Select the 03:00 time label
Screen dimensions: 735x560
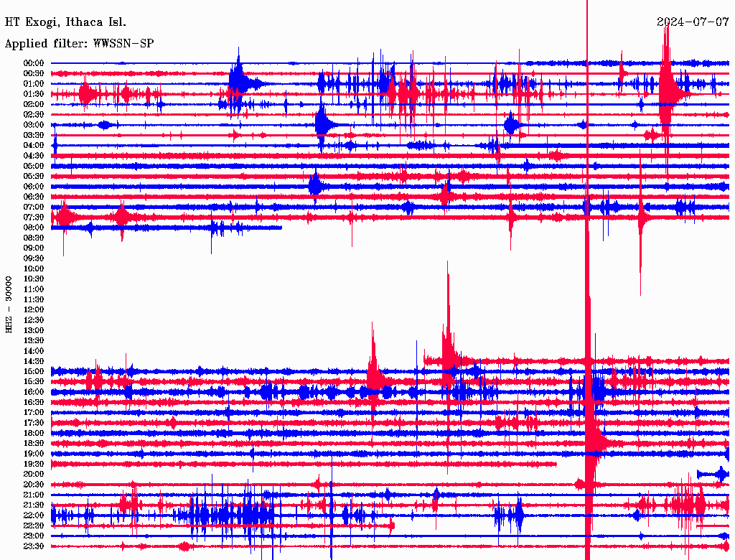pyautogui.click(x=34, y=125)
